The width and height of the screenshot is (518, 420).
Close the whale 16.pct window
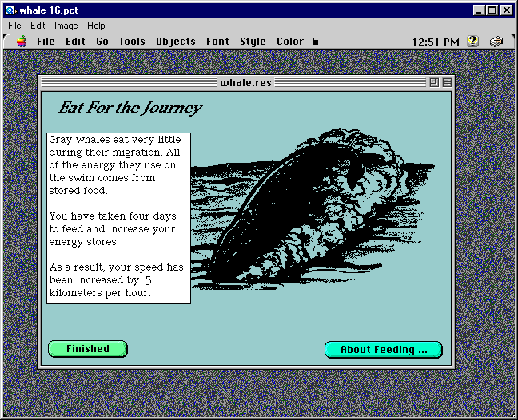click(x=507, y=10)
